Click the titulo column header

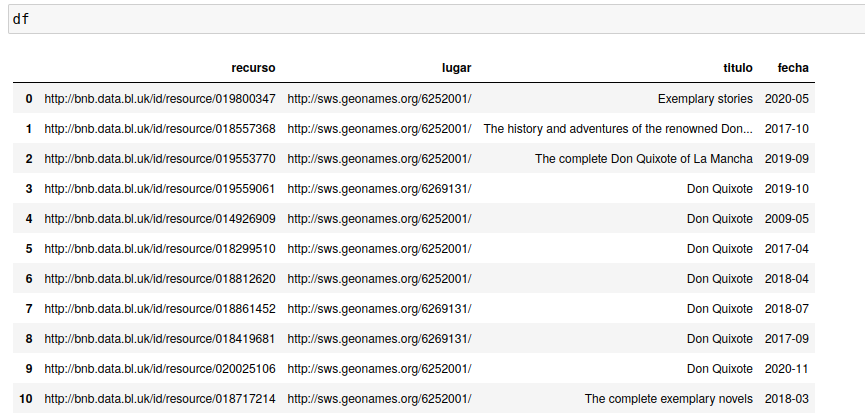tap(737, 68)
